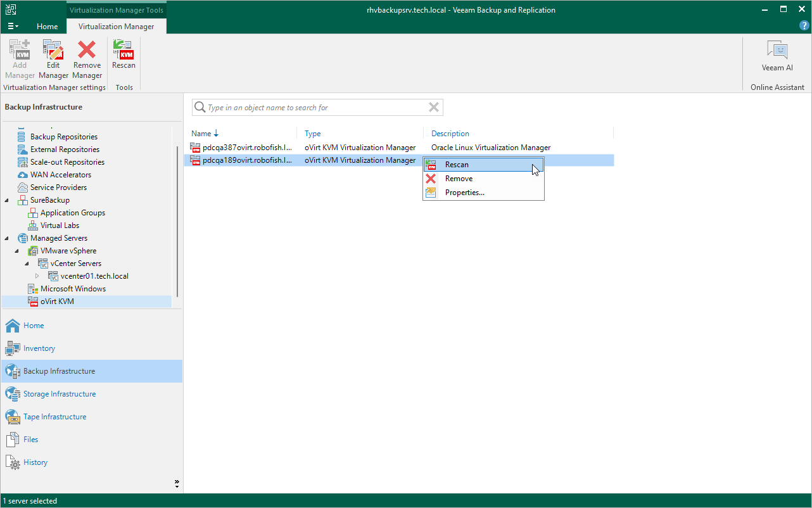Select Service Providers in the tree
This screenshot has height=508, width=812.
59,187
